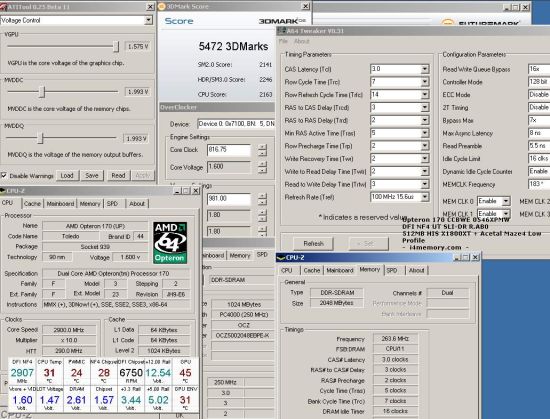Click the Apply button in ATITool
550x419 pixels.
pos(142,175)
